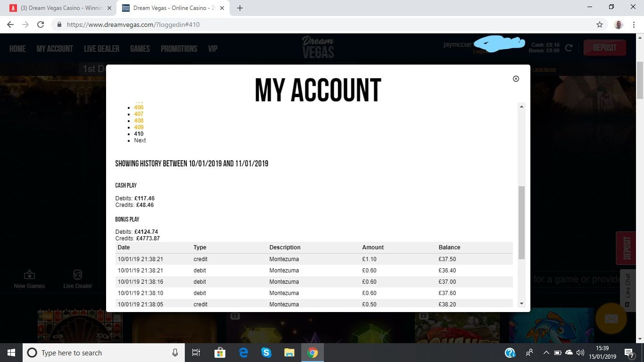Click the taskbar clock showing 15:39
Viewport: 644px width, 362px height.
602,353
